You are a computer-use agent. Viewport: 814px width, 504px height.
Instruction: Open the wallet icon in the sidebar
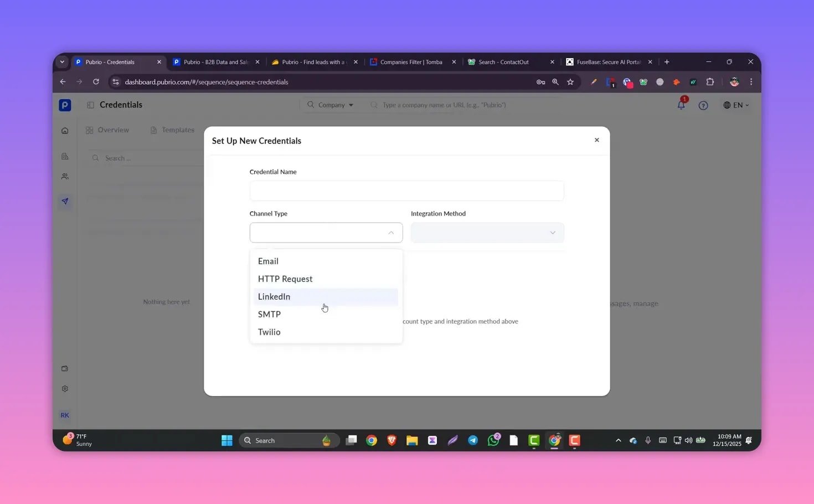[x=65, y=368]
